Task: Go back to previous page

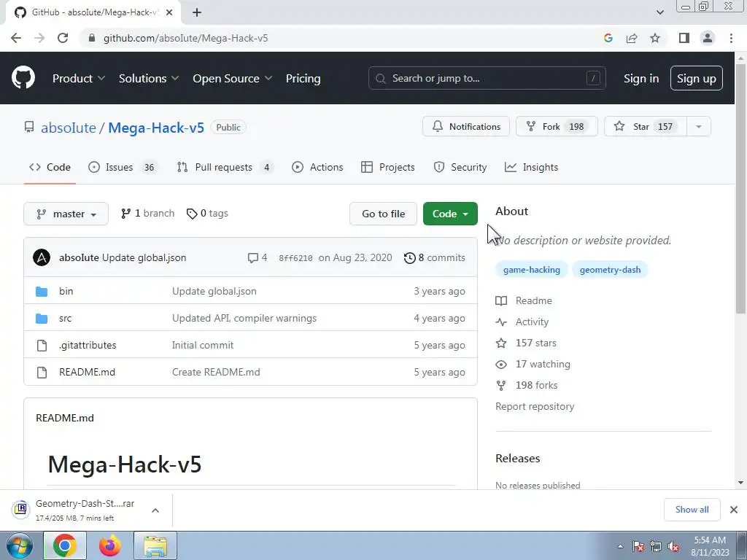Action: (16, 38)
